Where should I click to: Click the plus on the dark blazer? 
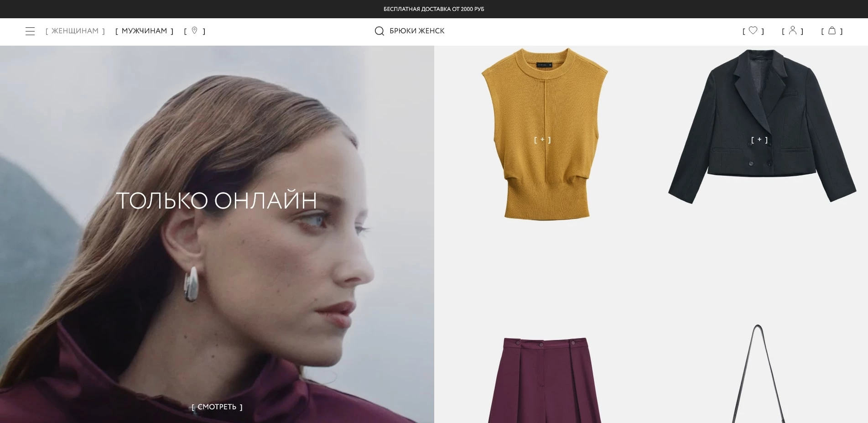pyautogui.click(x=759, y=140)
